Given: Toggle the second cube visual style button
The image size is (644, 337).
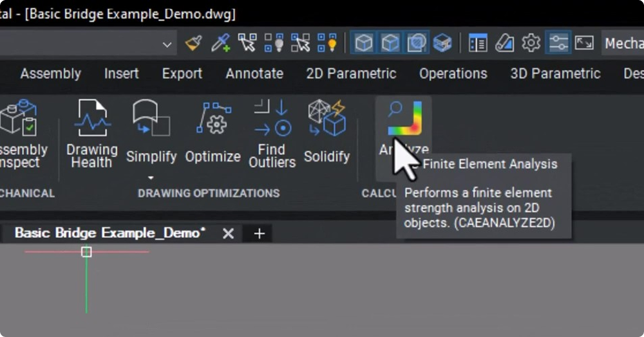Looking at the screenshot, I should pyautogui.click(x=390, y=42).
